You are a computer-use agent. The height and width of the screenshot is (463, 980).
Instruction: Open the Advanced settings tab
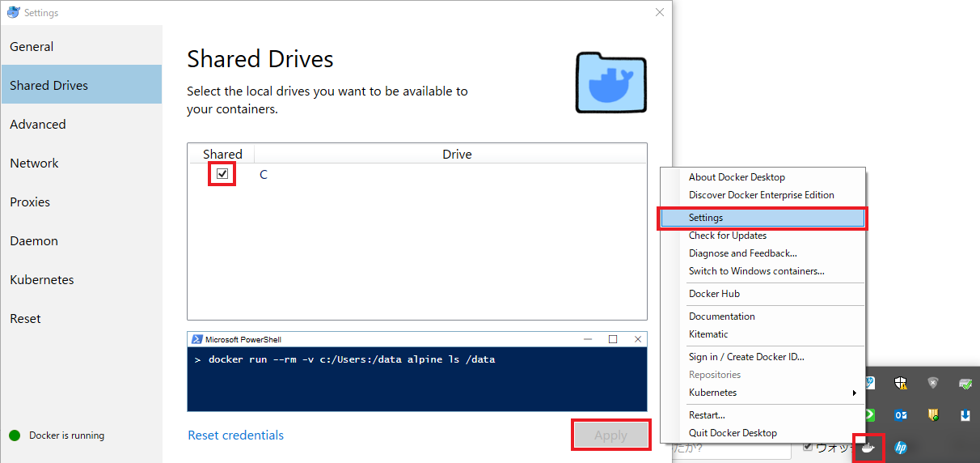[x=81, y=125]
